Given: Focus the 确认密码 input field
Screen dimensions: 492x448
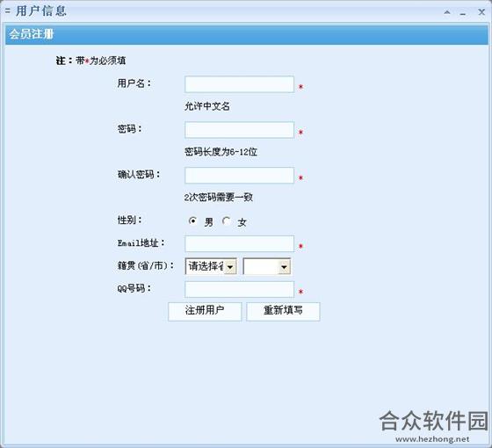Looking at the screenshot, I should tap(239, 176).
